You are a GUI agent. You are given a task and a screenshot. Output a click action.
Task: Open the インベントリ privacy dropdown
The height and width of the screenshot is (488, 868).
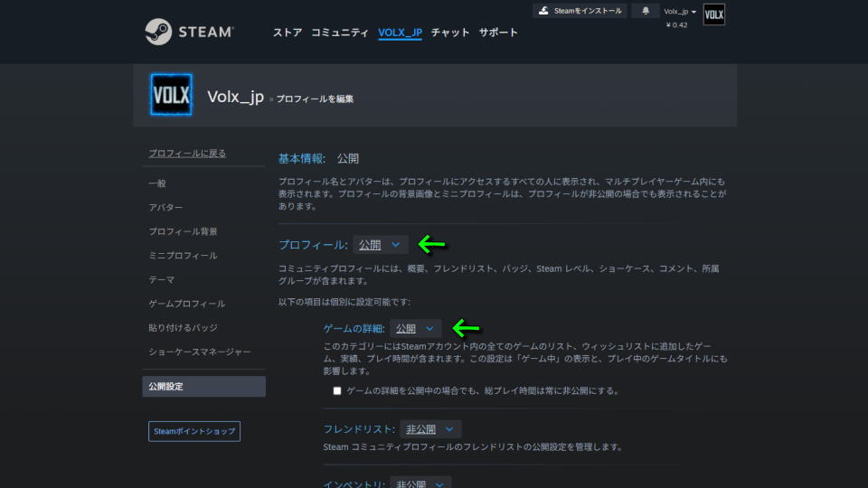click(420, 483)
